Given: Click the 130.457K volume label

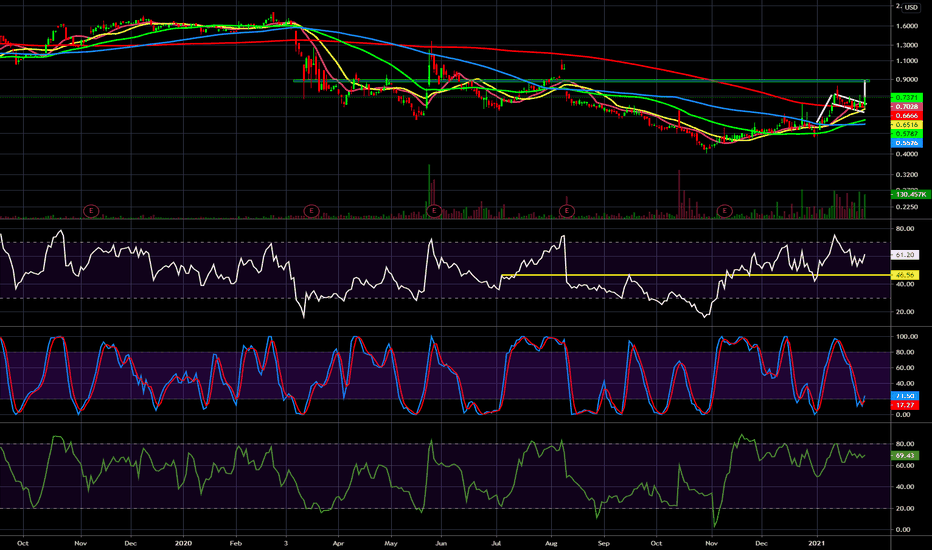Looking at the screenshot, I should point(910,194).
